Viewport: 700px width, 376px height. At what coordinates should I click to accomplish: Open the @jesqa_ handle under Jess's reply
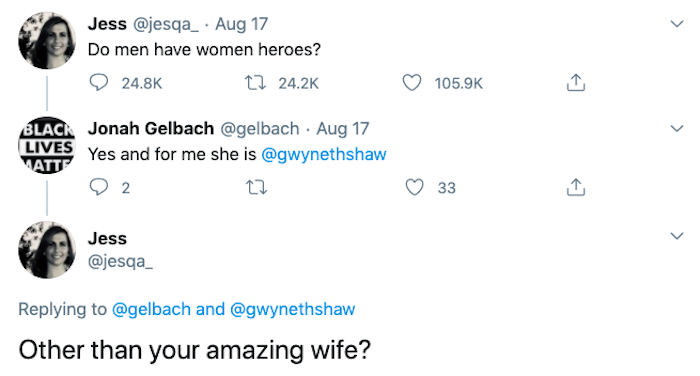pos(120,261)
